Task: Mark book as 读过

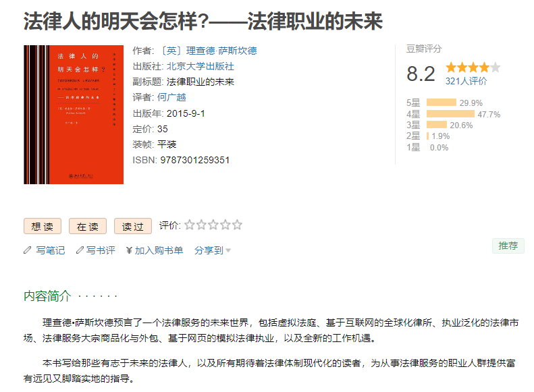Action: 133,226
